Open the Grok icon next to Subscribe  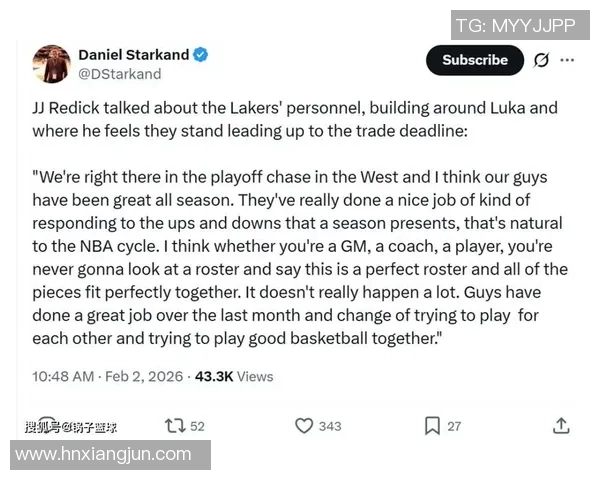pos(541,60)
